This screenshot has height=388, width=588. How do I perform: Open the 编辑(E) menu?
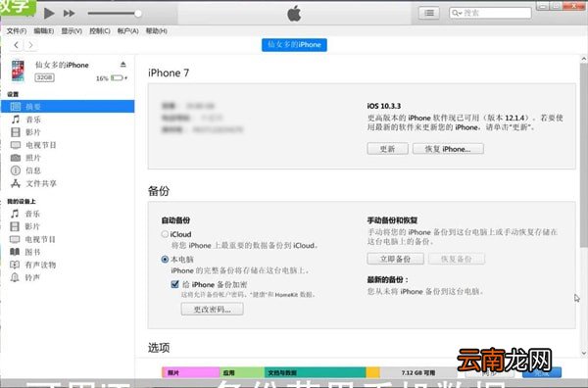[x=43, y=31]
